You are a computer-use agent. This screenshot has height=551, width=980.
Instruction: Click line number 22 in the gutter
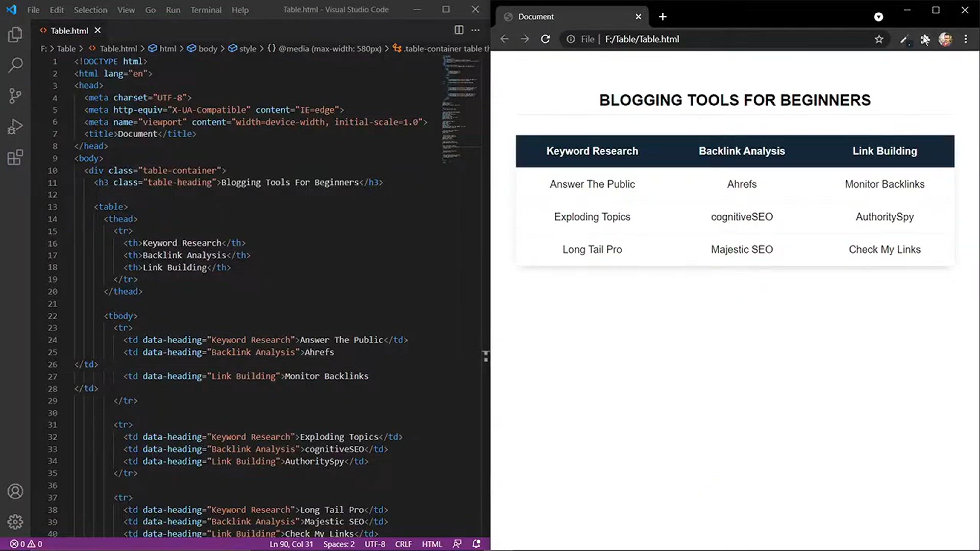pos(53,316)
